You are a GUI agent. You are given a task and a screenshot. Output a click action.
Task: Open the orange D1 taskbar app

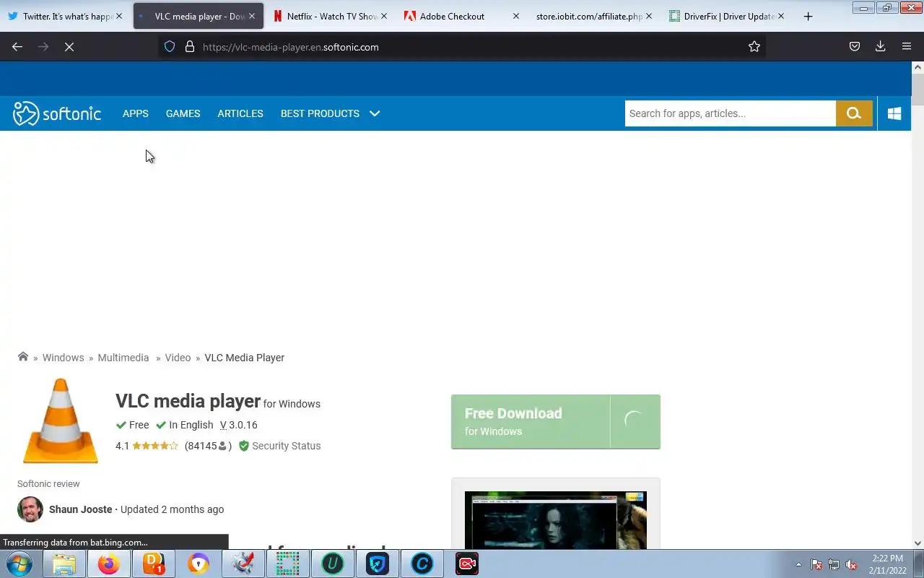154,564
